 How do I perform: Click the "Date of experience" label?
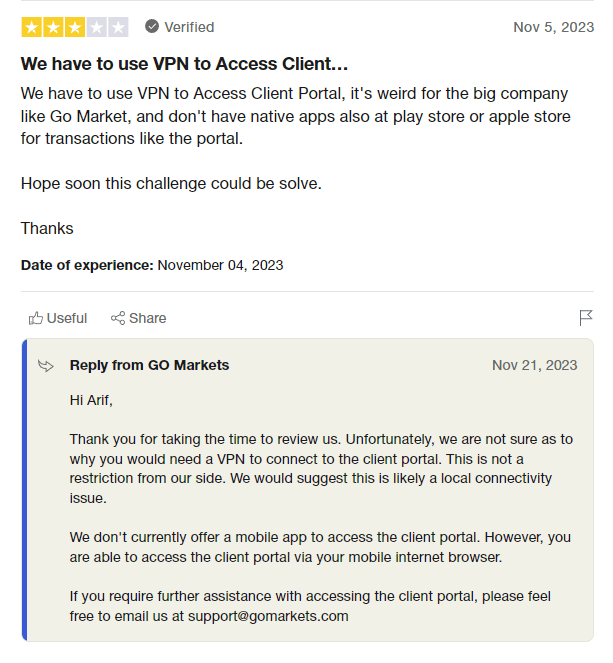pyautogui.click(x=87, y=265)
